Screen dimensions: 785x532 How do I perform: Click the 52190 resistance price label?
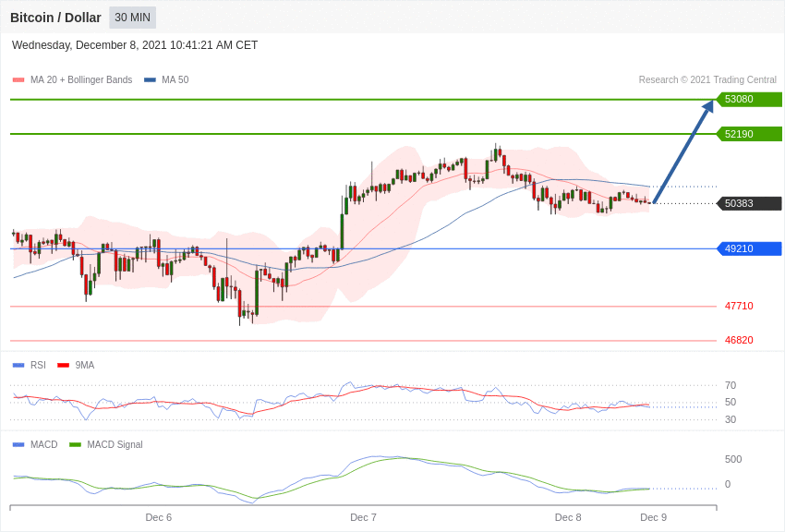750,134
